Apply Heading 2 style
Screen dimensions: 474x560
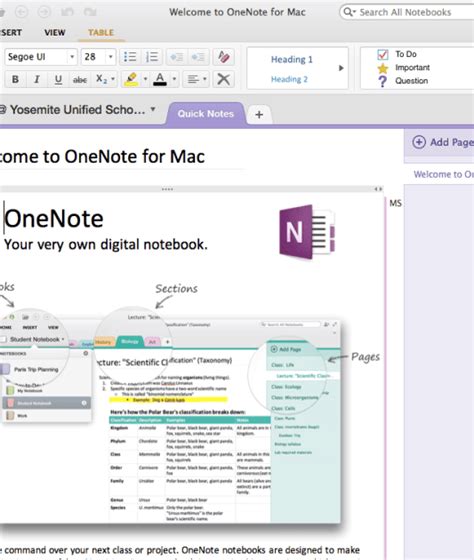tap(289, 79)
